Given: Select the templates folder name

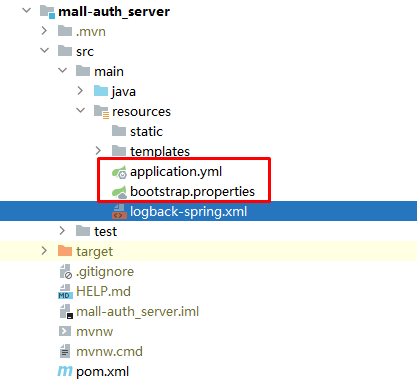Looking at the screenshot, I should [x=160, y=152].
